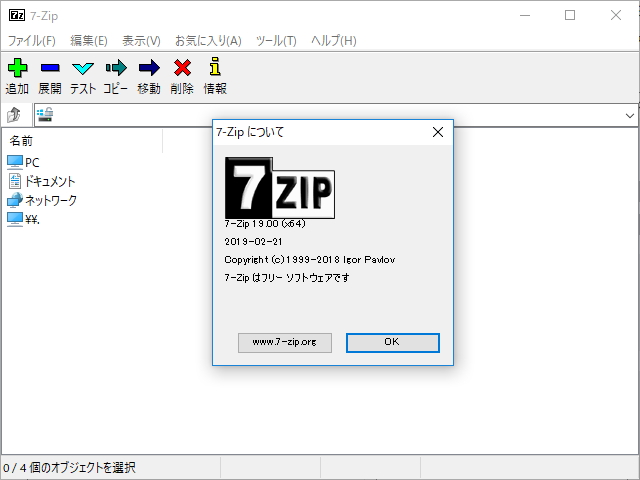Click the blue Extract (展開) toolbar icon
Image resolution: width=640 pixels, height=480 pixels.
coord(50,68)
